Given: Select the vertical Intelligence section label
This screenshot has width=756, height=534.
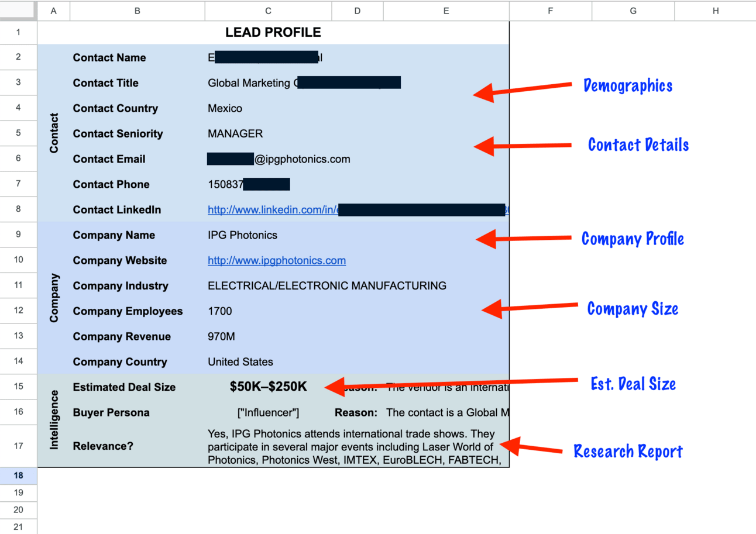Looking at the screenshot, I should click(54, 421).
